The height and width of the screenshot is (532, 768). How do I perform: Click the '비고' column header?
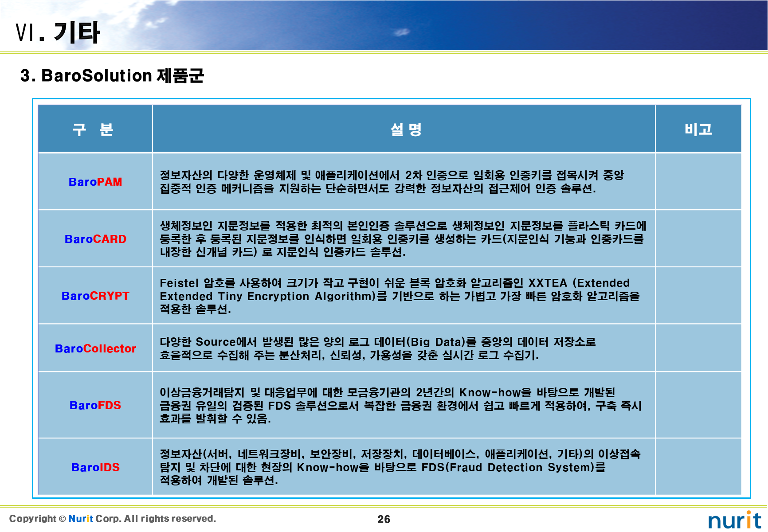coord(698,129)
